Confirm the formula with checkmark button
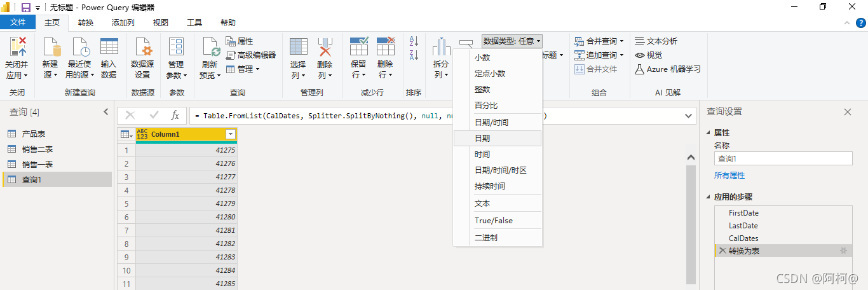The width and height of the screenshot is (868, 290). click(x=153, y=116)
